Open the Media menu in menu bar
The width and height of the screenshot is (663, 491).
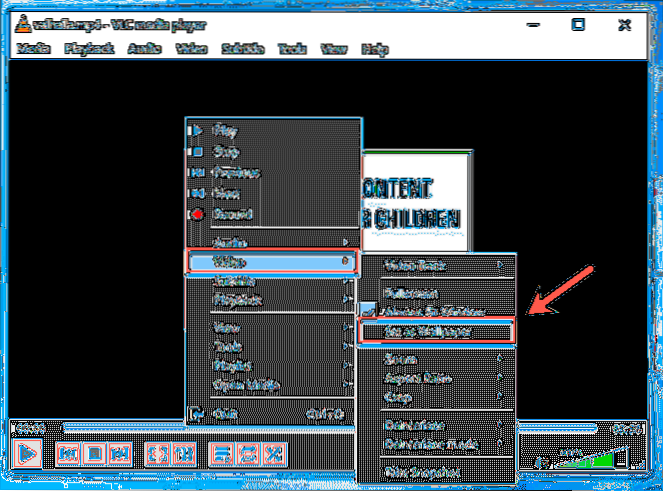point(34,48)
